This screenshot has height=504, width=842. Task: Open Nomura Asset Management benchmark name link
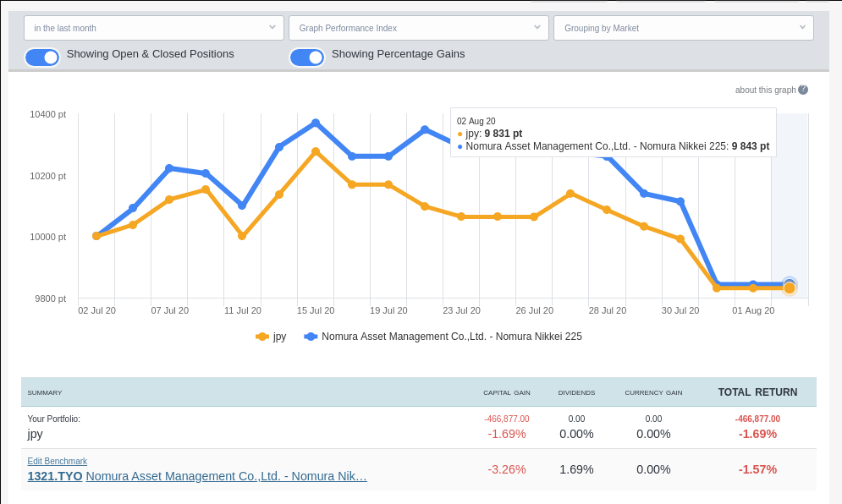[x=226, y=476]
